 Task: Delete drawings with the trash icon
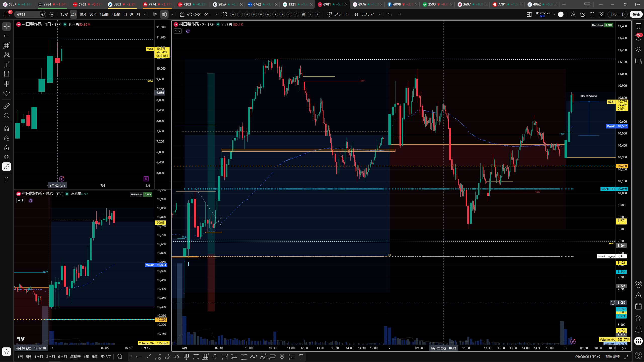pyautogui.click(x=7, y=179)
